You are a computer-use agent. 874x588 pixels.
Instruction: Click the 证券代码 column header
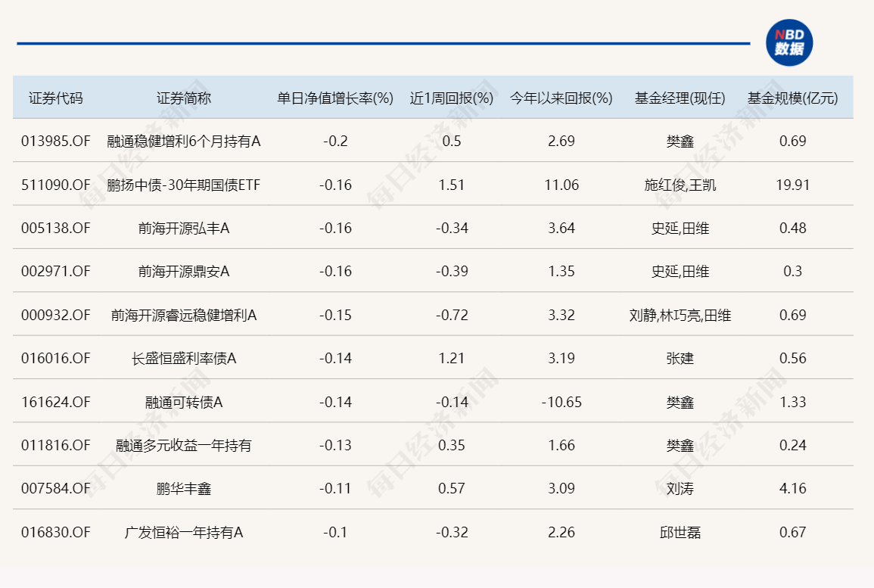55,98
